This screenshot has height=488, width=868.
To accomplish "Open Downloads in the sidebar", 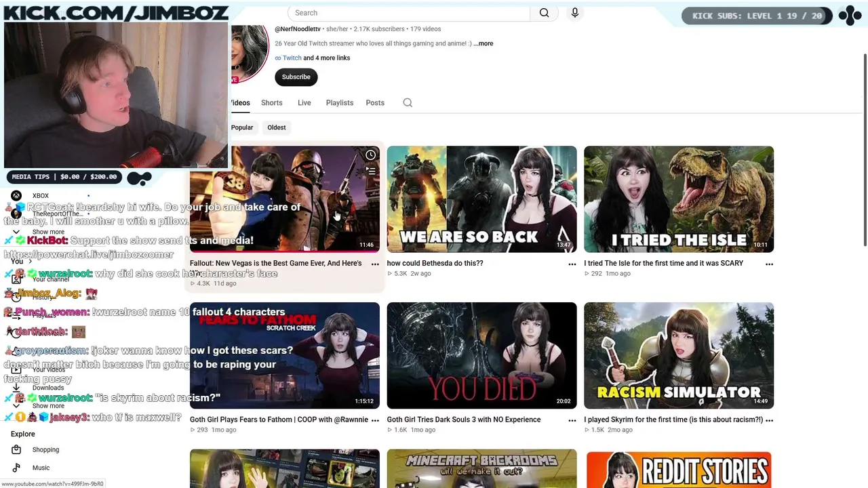I will tap(47, 388).
